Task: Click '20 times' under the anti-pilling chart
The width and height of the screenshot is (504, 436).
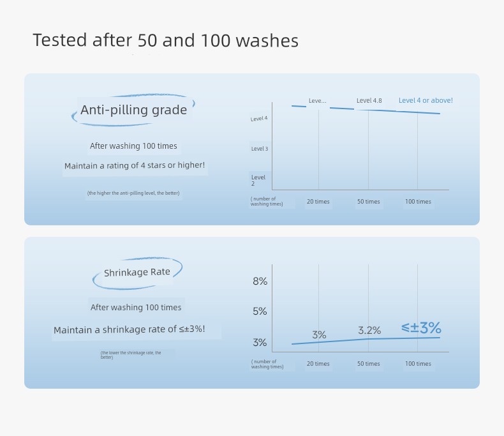Action: coord(318,202)
